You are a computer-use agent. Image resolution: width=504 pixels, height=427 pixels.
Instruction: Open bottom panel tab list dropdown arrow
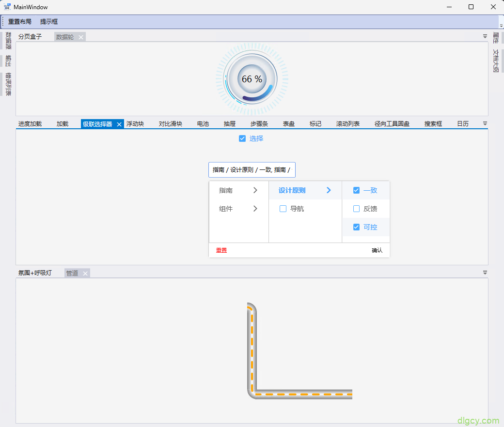point(485,273)
